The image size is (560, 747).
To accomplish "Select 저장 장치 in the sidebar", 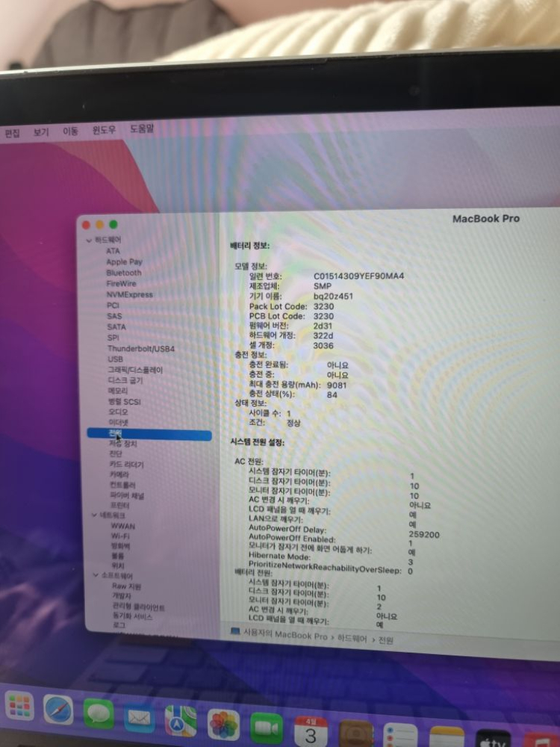I will (x=123, y=443).
